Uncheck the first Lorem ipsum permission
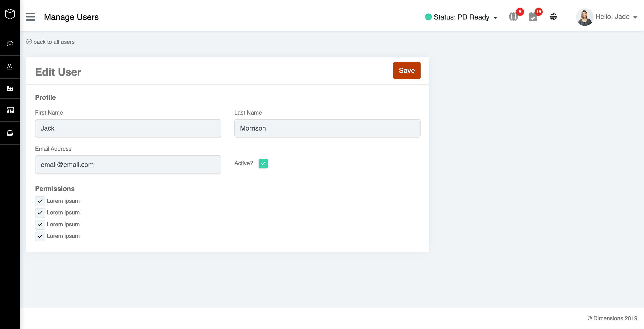Viewport: 644px width, 329px height. coord(40,201)
